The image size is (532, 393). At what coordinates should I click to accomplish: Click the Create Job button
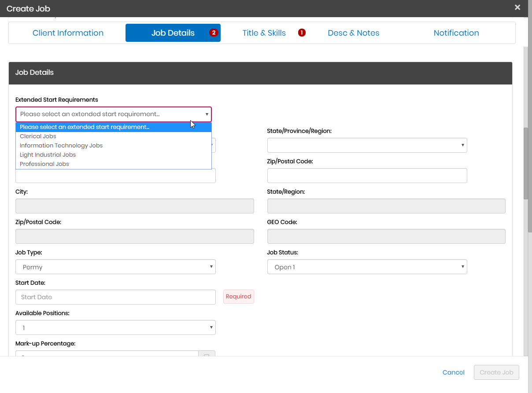[x=496, y=372]
